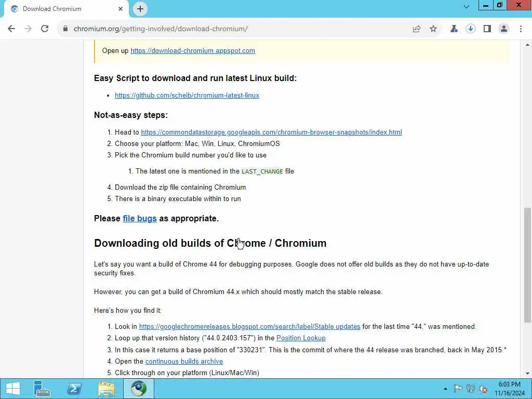Open Server Manager from the taskbar
This screenshot has width=532, height=399.
[x=42, y=389]
